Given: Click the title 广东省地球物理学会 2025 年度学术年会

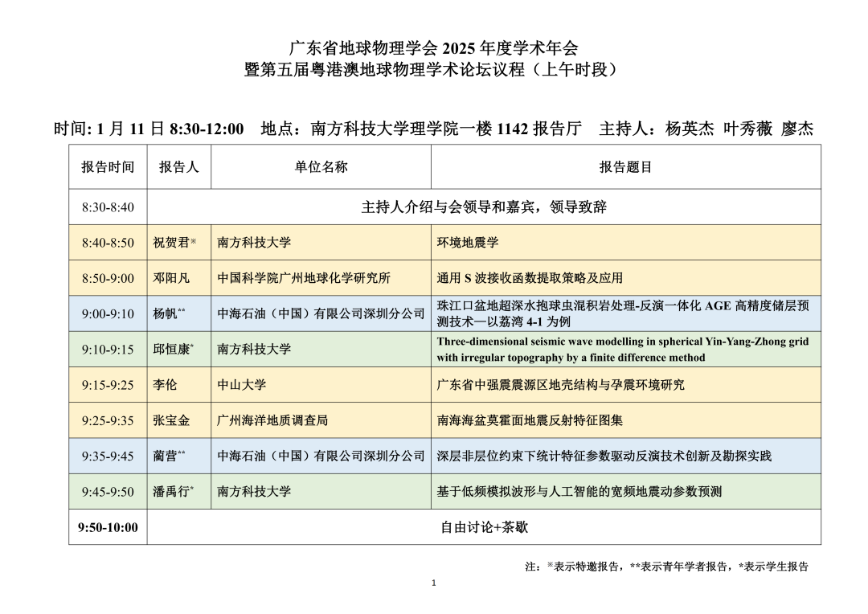Looking at the screenshot, I should click(x=433, y=47).
